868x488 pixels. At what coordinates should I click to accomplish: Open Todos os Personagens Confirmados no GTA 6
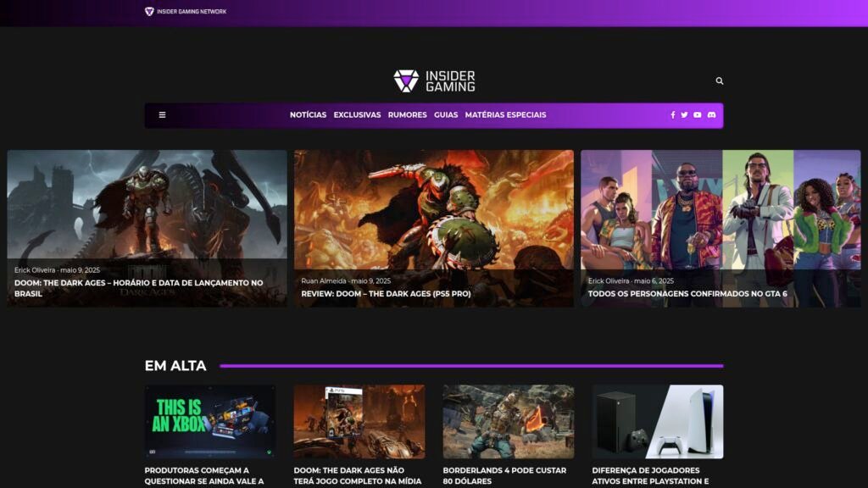687,294
